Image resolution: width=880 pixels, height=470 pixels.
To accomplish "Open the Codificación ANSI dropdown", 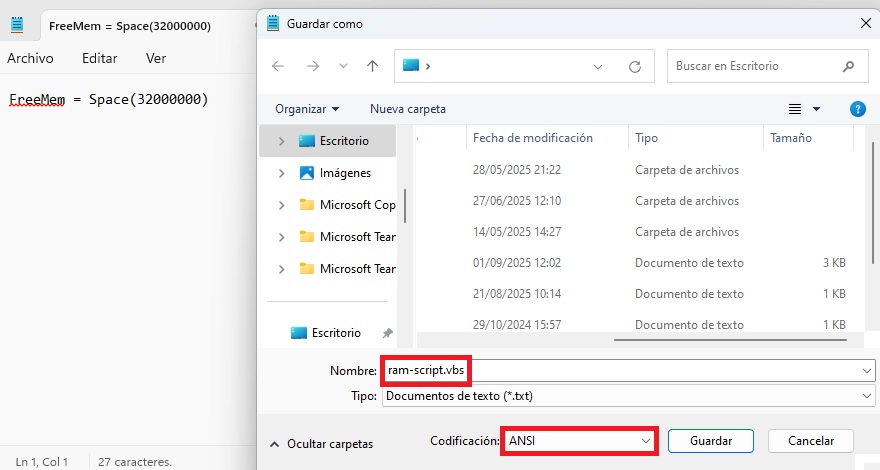I will click(x=580, y=440).
